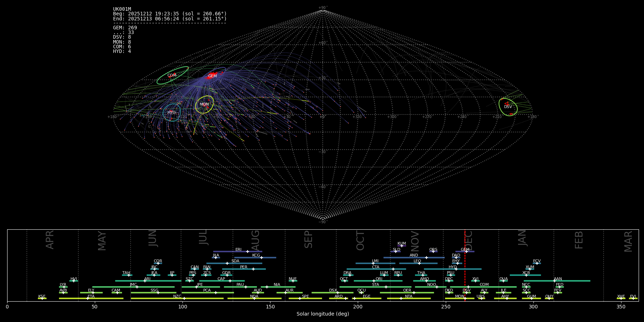Select the red dashed current solar longitude line
The width and height of the screenshot is (644, 322).
point(465,265)
